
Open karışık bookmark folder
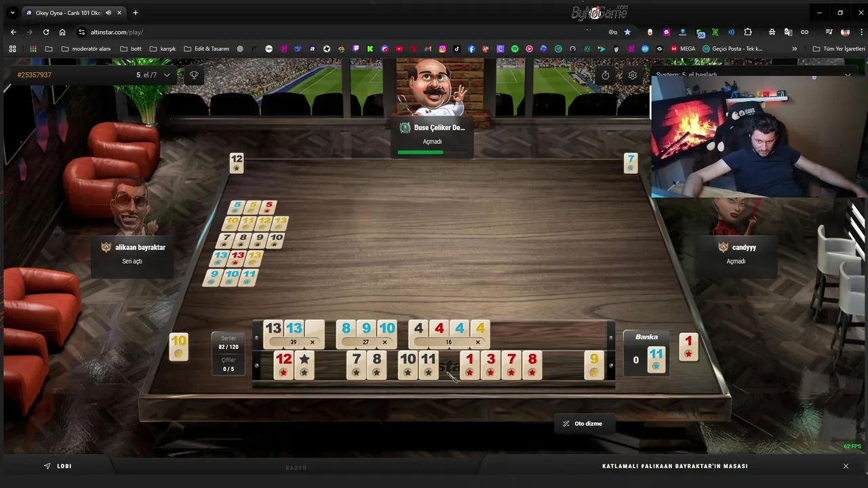tap(163, 49)
